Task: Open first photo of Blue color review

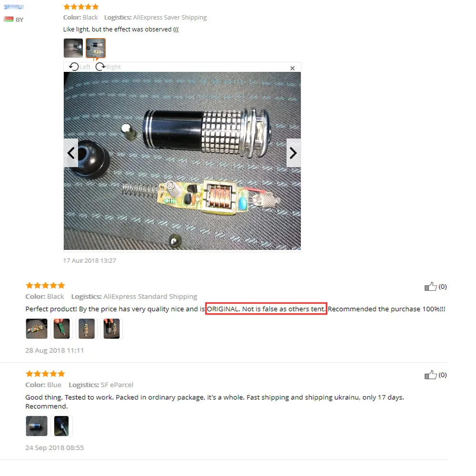Action: pos(37,426)
